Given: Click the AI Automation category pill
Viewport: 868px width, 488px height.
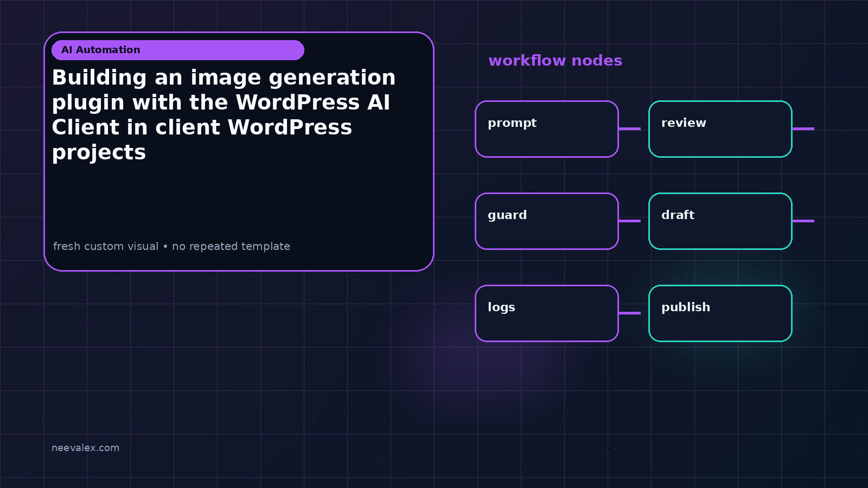Looking at the screenshot, I should [x=178, y=50].
